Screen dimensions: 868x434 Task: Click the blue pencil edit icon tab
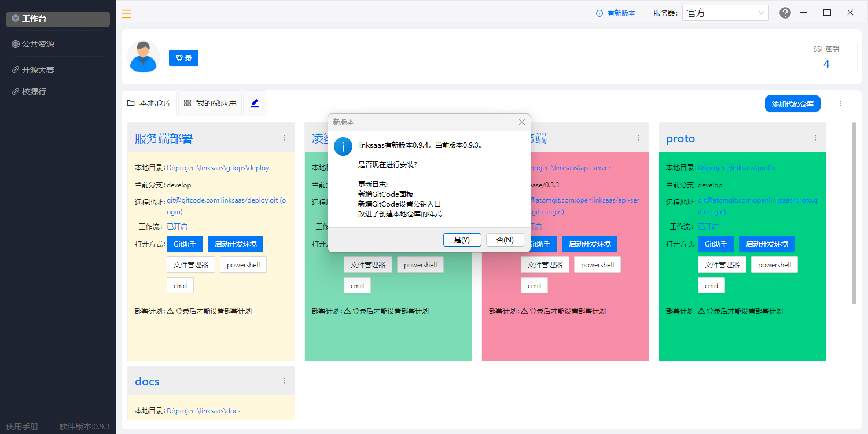(x=255, y=103)
